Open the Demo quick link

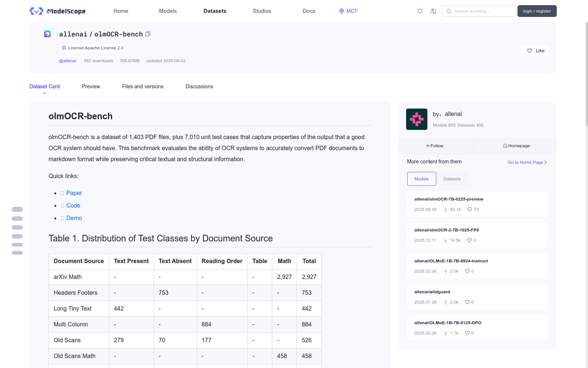[74, 218]
